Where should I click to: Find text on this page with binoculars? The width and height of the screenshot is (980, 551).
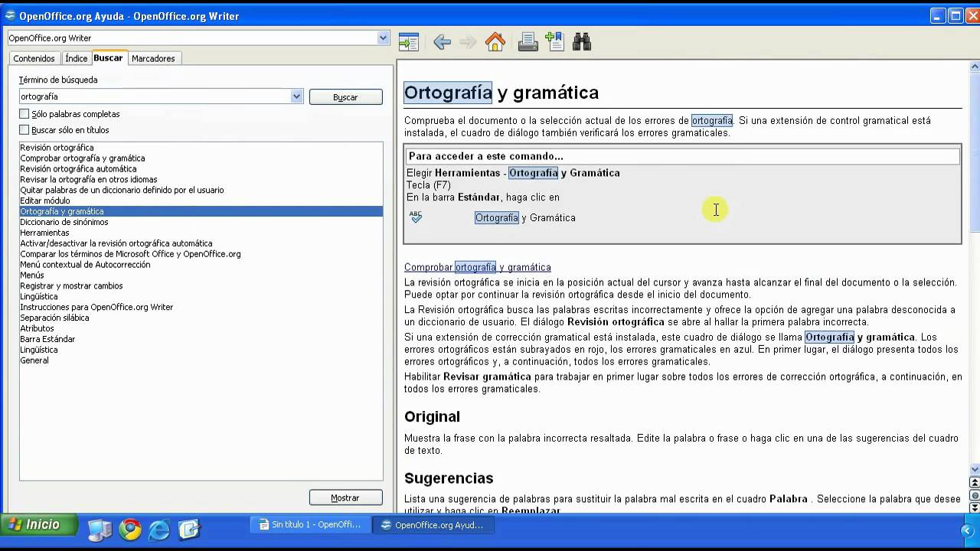(x=582, y=42)
